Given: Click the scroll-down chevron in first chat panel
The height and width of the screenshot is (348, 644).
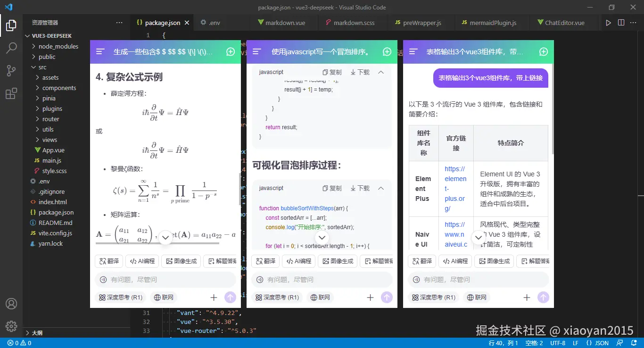Looking at the screenshot, I should (165, 238).
